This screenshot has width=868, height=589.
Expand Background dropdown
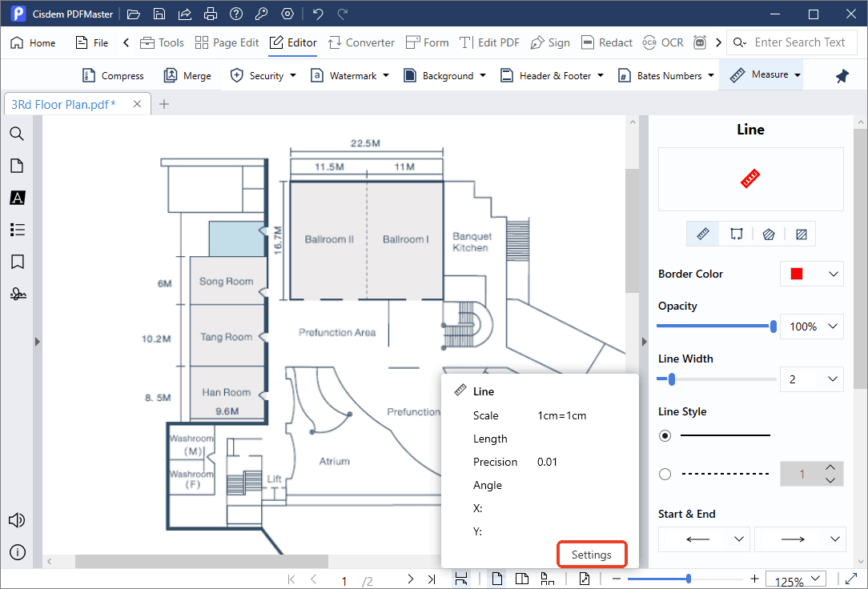[x=482, y=76]
